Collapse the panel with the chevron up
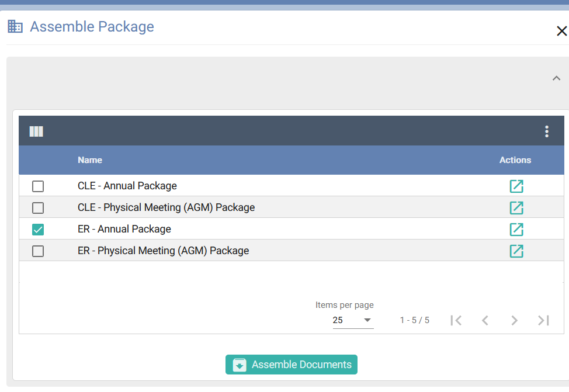This screenshot has height=392, width=569. (x=556, y=78)
